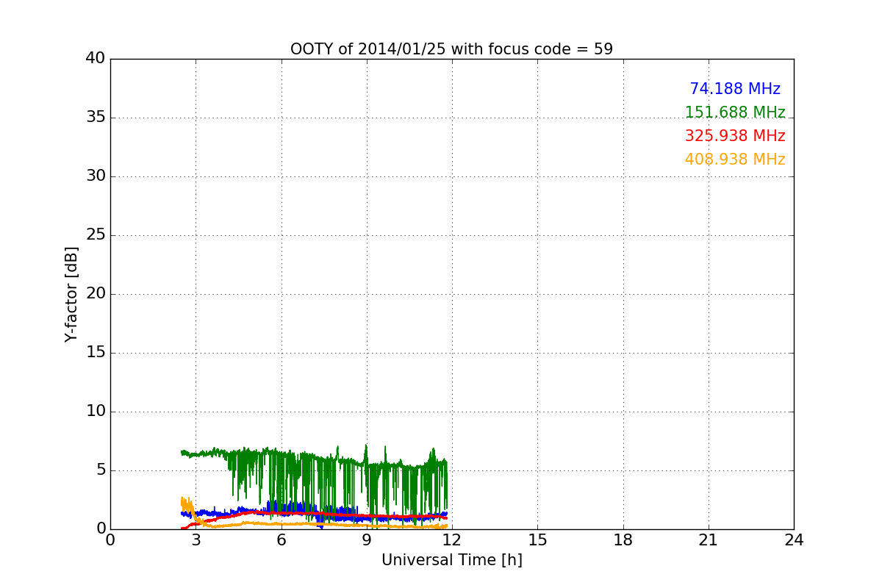Click y-axis tick label 20
Viewport: 882px width, 588px height.
96,294
